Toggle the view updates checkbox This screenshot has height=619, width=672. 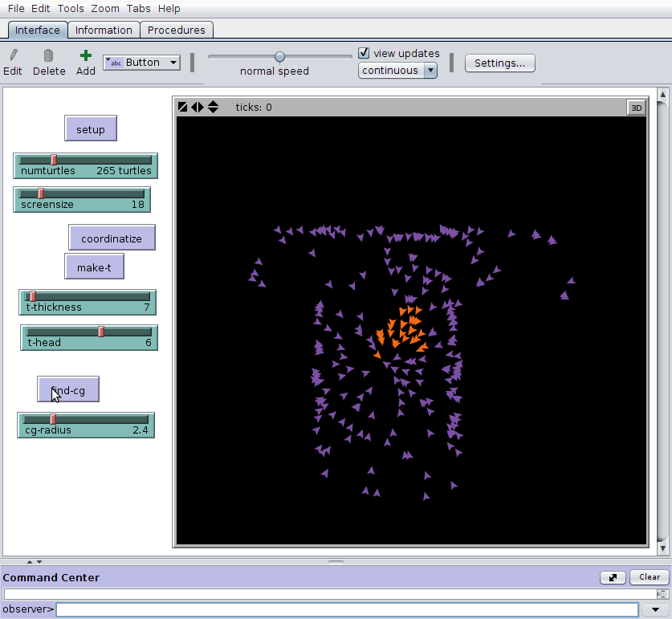[364, 53]
